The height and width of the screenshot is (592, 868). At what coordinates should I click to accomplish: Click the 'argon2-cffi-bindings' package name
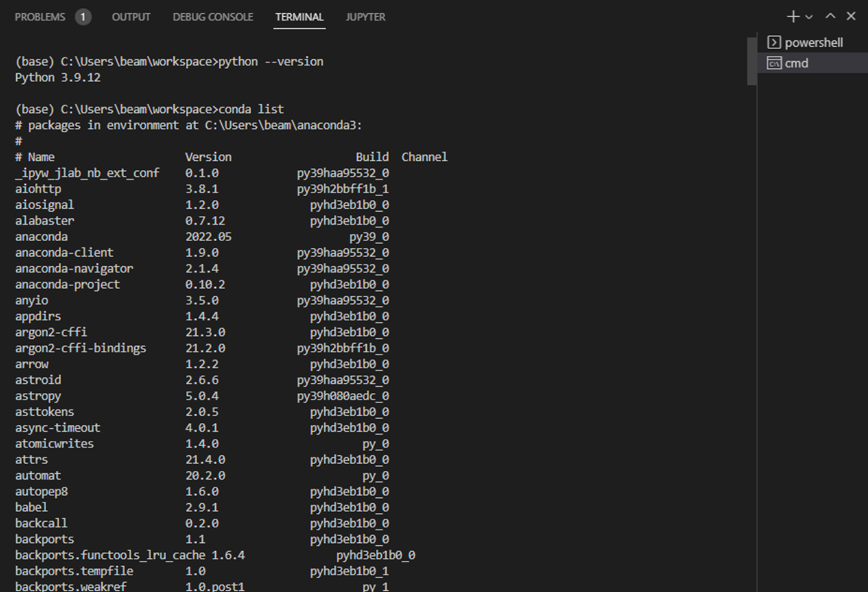pos(80,348)
